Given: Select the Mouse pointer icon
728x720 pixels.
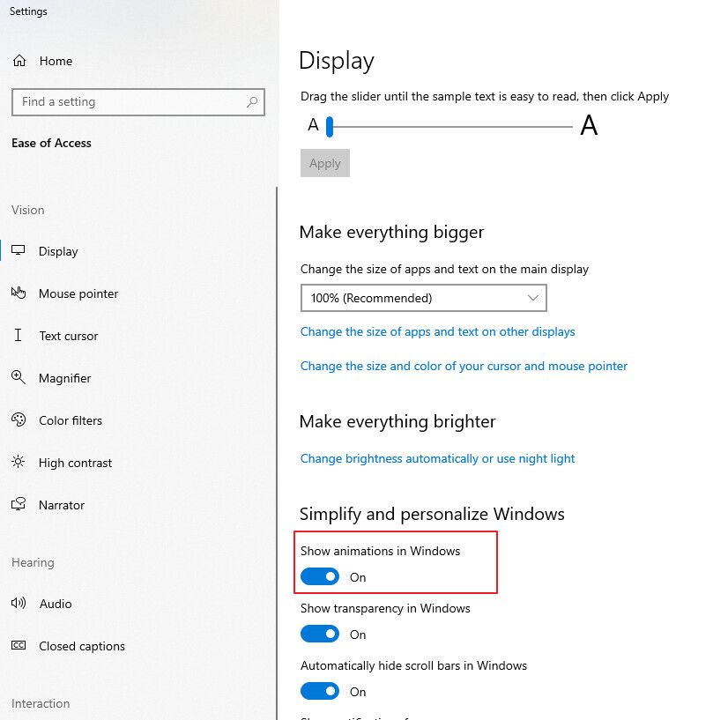Looking at the screenshot, I should [19, 293].
